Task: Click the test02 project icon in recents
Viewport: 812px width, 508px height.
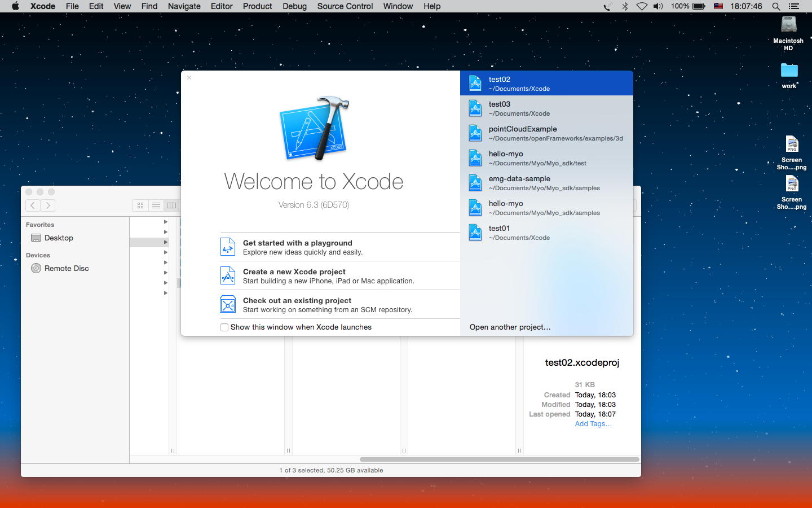Action: click(475, 84)
